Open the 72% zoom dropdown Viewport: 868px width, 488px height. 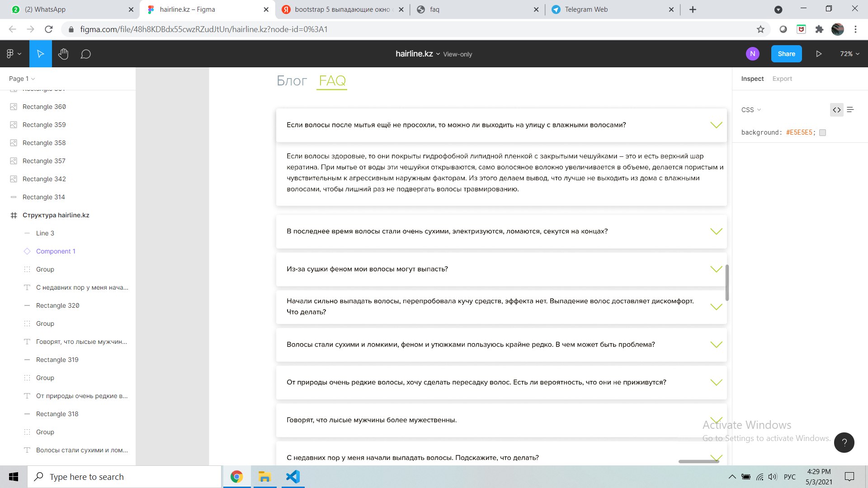tap(849, 54)
